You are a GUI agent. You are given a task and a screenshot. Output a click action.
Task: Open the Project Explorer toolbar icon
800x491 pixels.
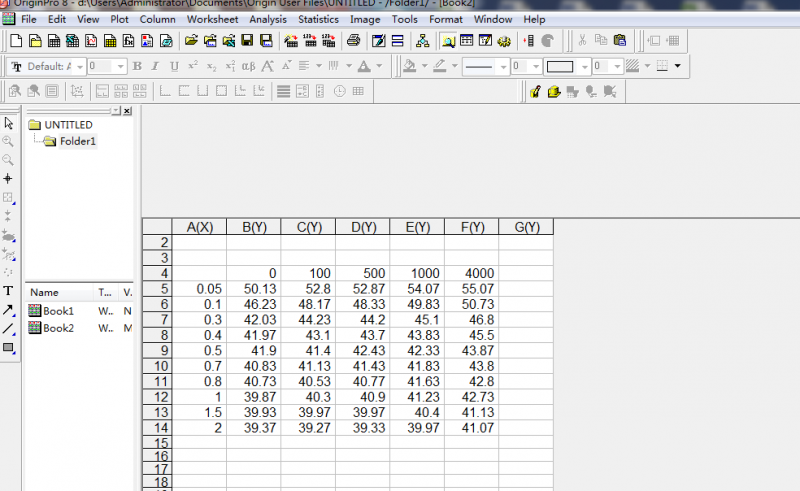tap(448, 41)
